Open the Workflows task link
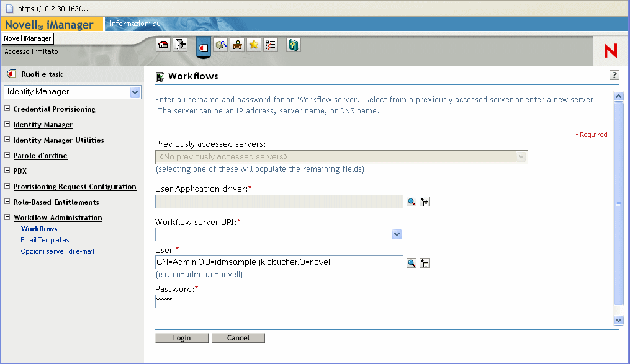This screenshot has width=630, height=364. 39,229
